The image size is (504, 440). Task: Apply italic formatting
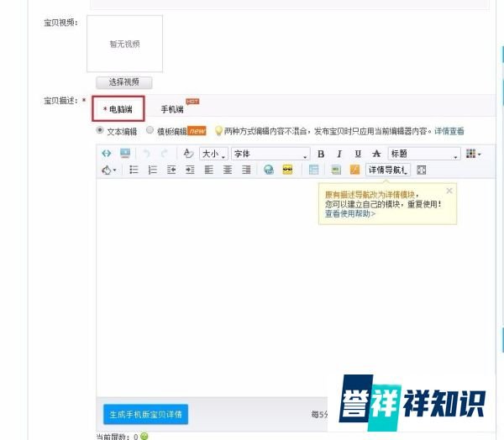pyautogui.click(x=339, y=154)
